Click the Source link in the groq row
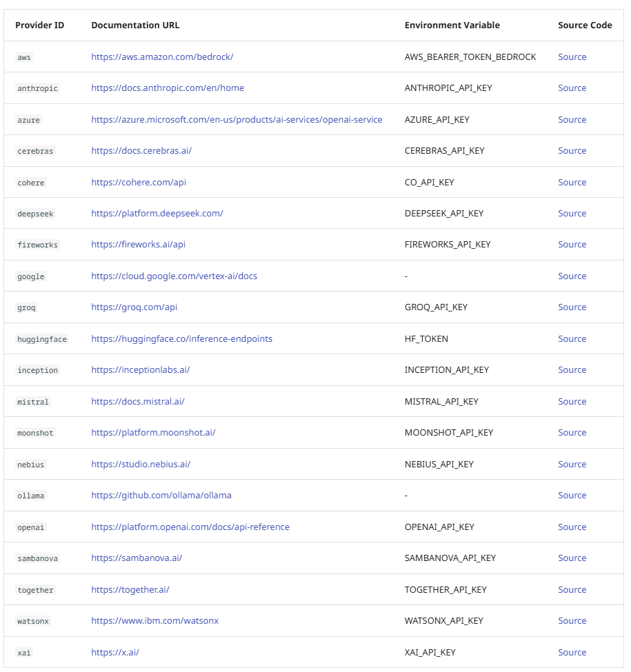The image size is (631, 672). tap(572, 307)
